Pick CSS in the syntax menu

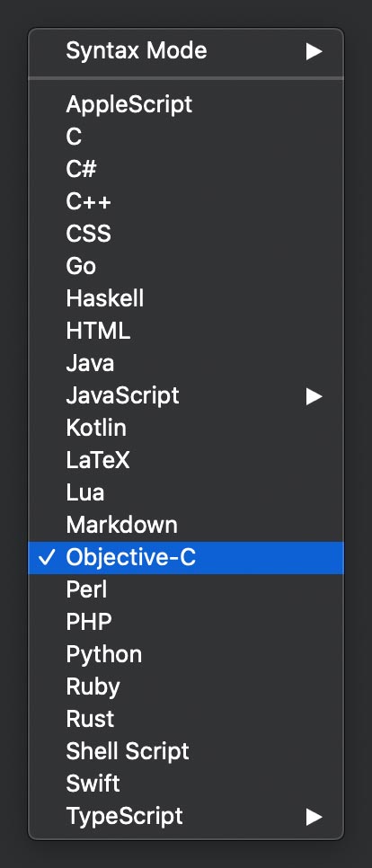pyautogui.click(x=186, y=234)
